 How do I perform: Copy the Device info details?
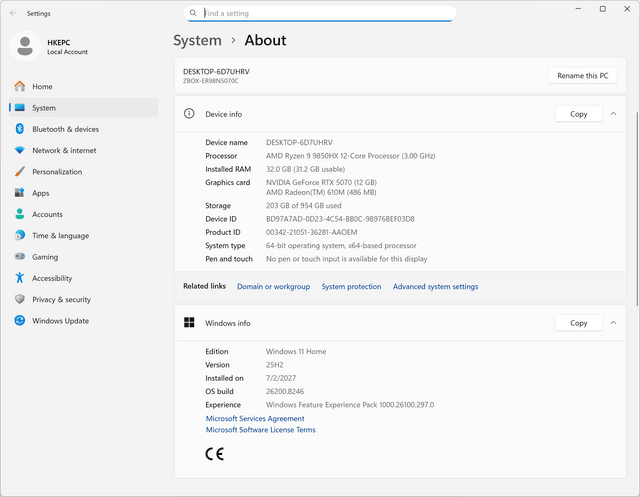coord(578,114)
